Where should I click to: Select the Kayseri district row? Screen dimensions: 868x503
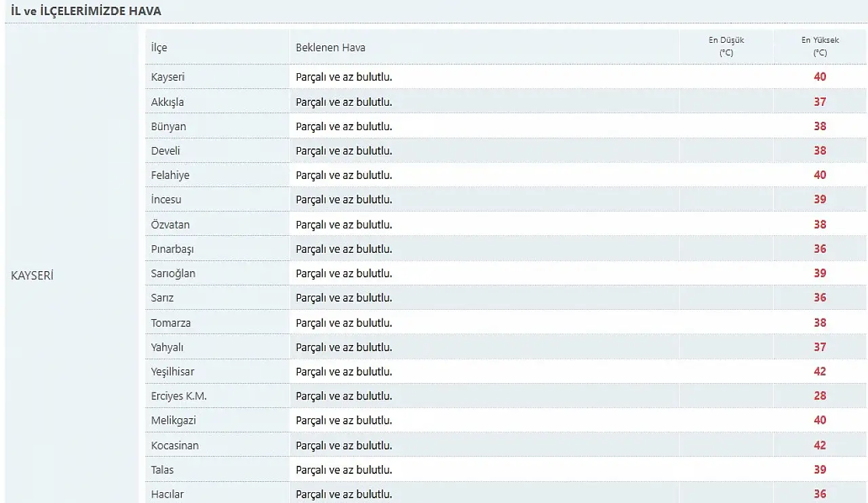pyautogui.click(x=505, y=77)
